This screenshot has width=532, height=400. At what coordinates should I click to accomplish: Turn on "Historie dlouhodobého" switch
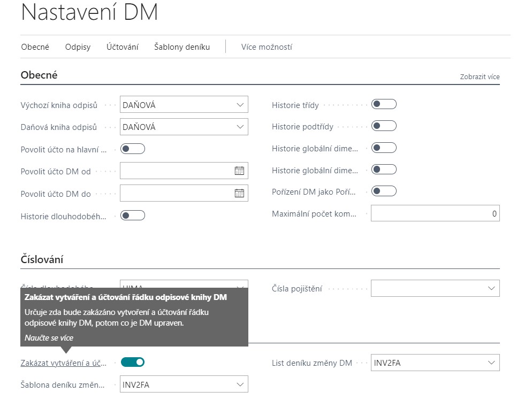132,215
